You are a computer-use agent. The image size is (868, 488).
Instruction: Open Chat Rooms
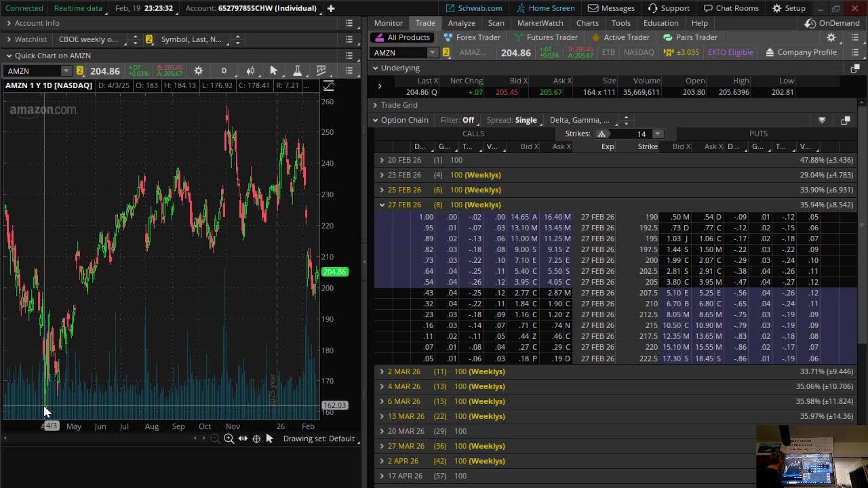[731, 8]
